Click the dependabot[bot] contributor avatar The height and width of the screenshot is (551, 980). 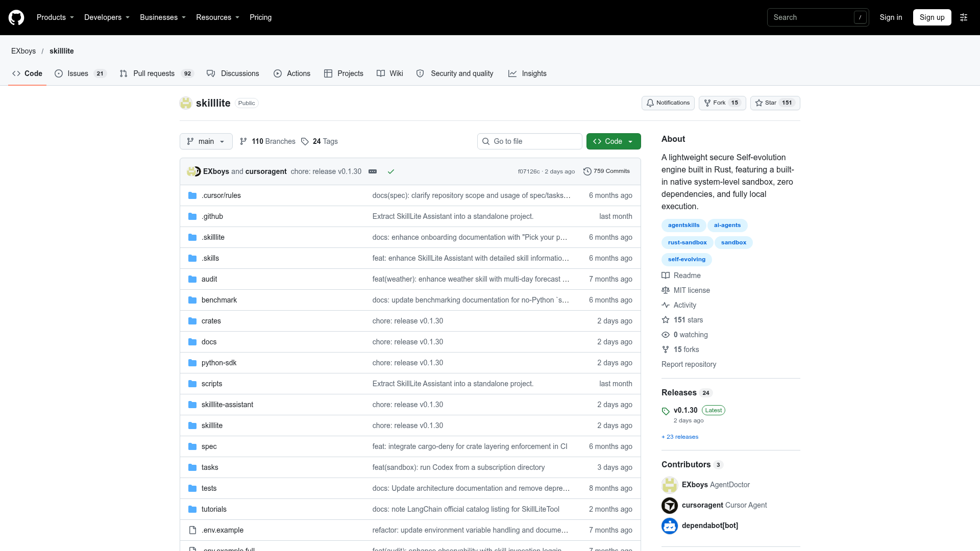(x=670, y=525)
